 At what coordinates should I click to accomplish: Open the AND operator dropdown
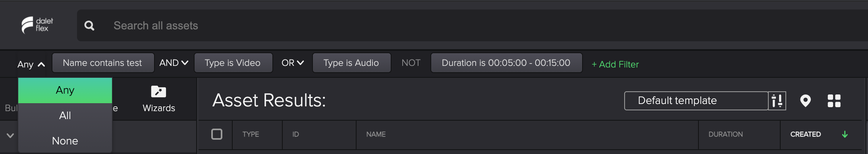tap(174, 63)
